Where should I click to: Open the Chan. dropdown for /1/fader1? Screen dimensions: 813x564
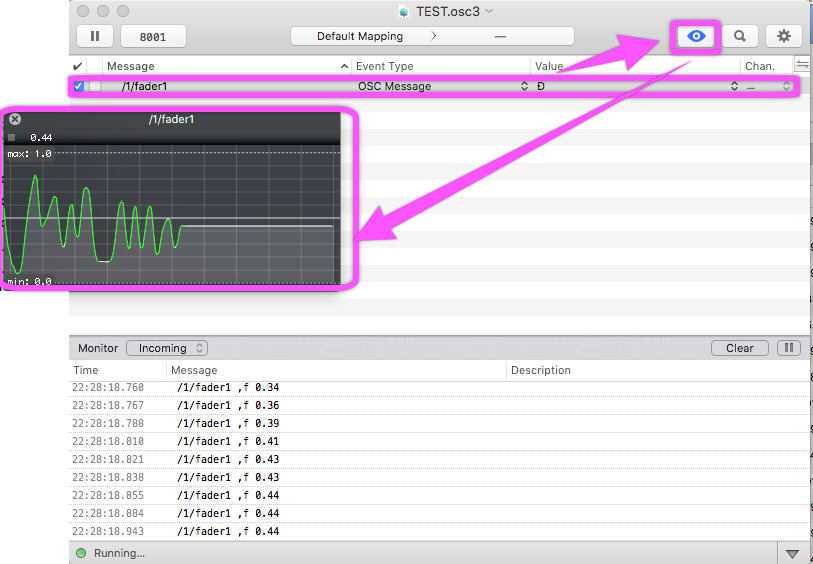(786, 87)
